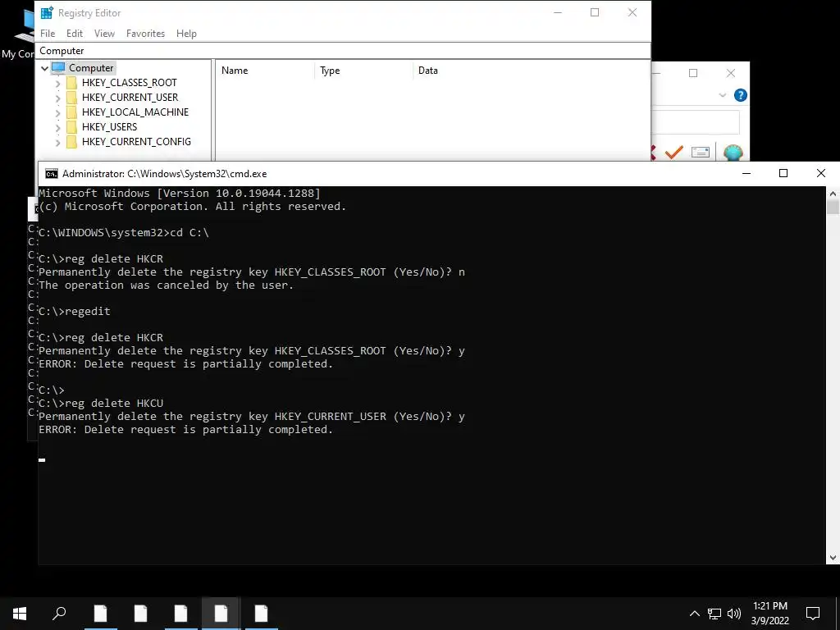Click the Registry Editor address bar

coord(343,51)
